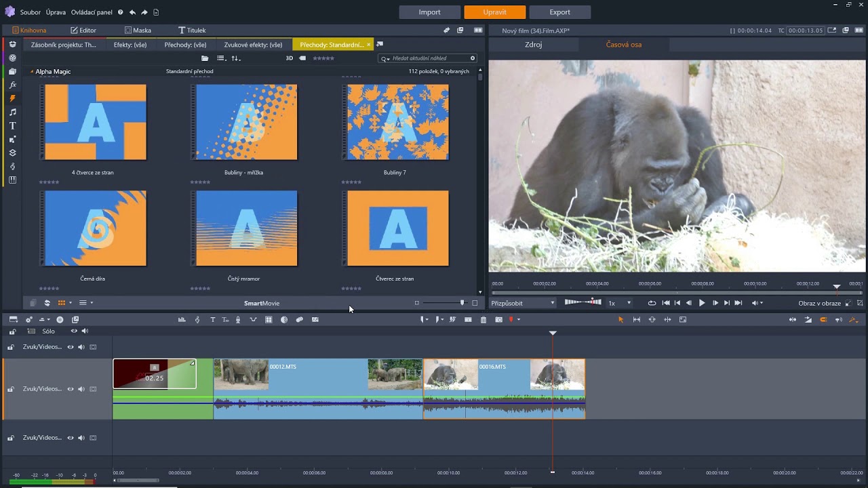Open the Ovládací panel menu
Screen dimensions: 868x488
[x=92, y=12]
